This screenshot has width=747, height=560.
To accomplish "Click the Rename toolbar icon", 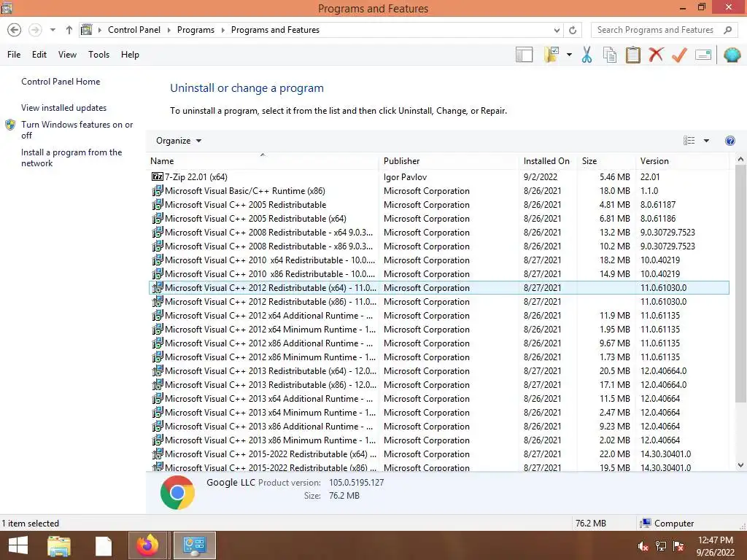I will 703,55.
